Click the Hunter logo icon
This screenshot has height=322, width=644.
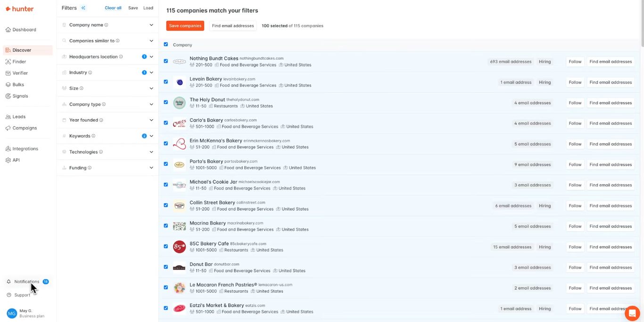point(8,9)
